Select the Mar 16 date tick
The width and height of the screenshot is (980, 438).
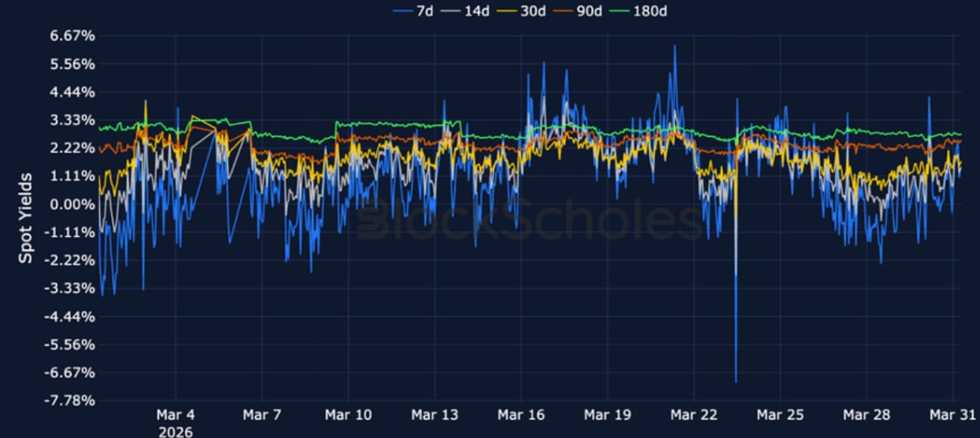pyautogui.click(x=521, y=415)
